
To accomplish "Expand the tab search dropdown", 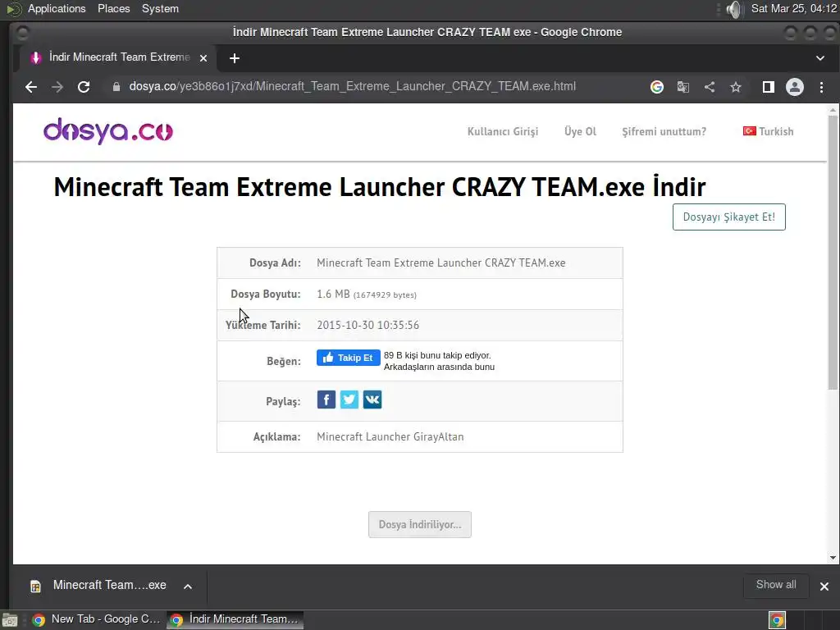I will pos(820,58).
